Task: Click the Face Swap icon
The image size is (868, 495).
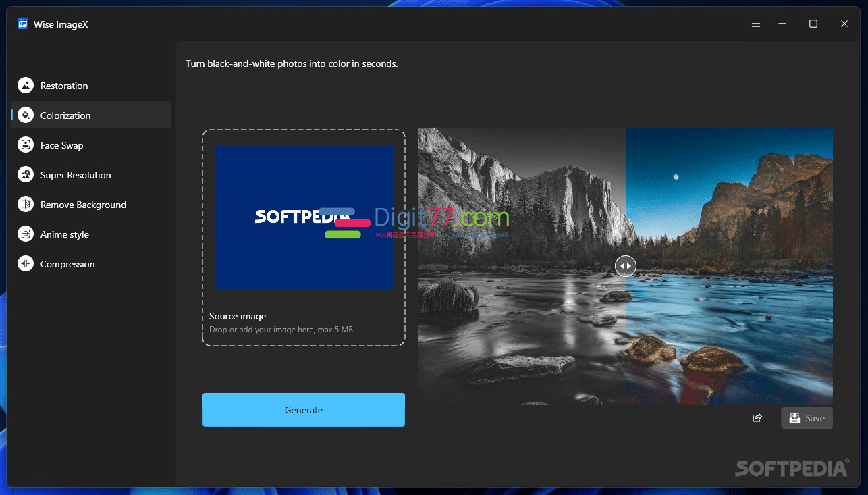Action: click(26, 145)
